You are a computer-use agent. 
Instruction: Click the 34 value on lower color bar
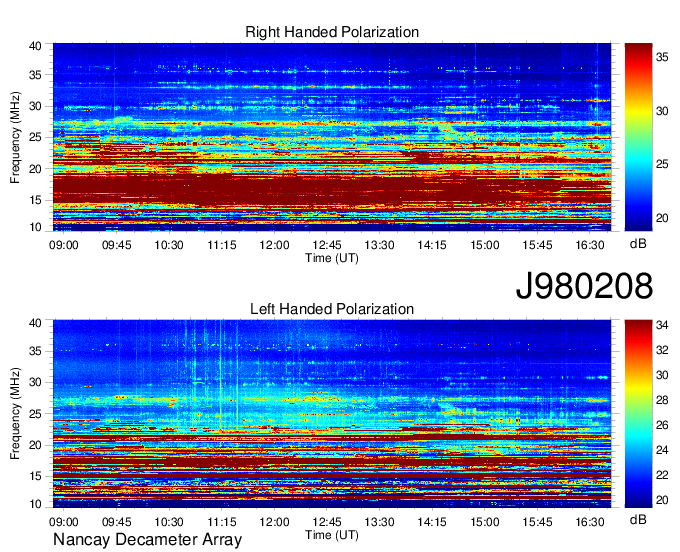(662, 325)
